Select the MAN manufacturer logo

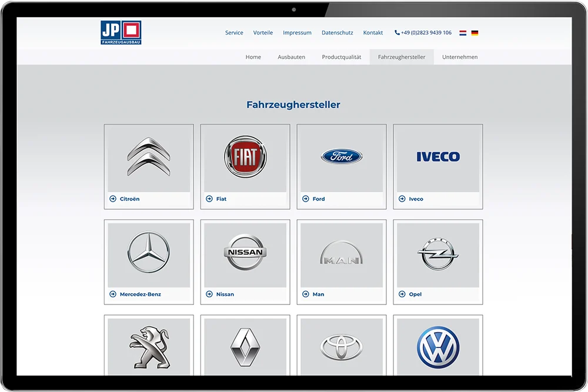(341, 253)
